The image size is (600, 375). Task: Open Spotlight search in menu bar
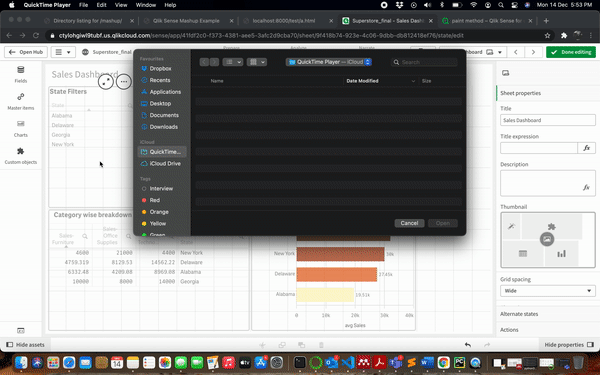[x=501, y=5]
